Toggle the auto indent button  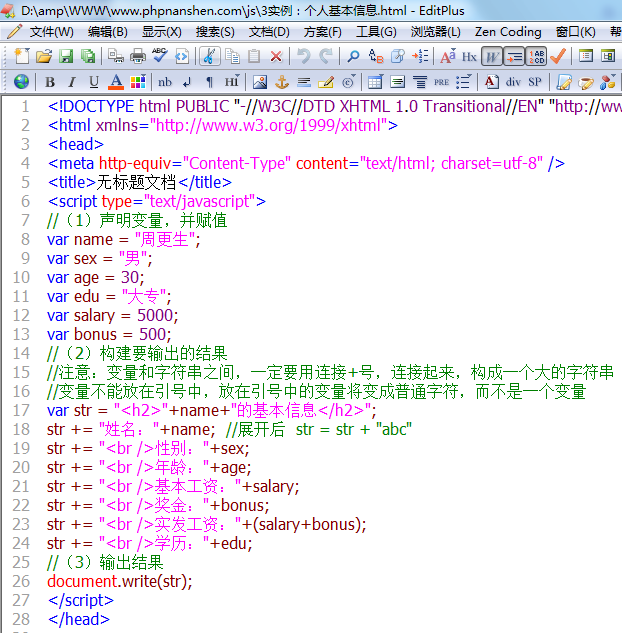click(514, 57)
